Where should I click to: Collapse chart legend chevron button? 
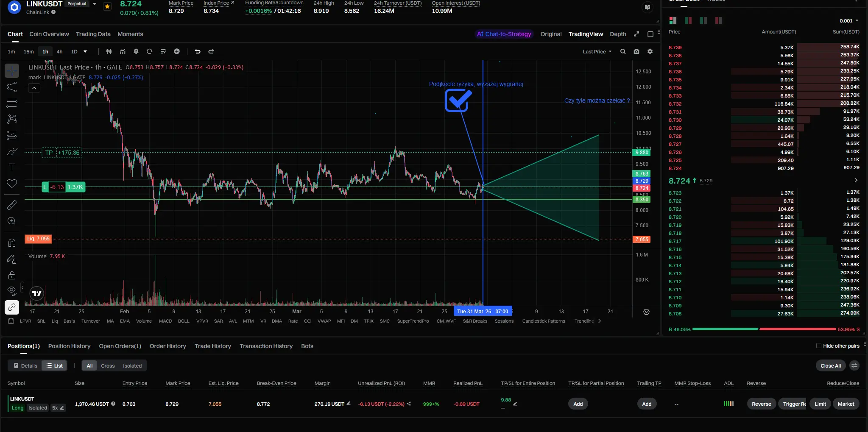[x=34, y=88]
